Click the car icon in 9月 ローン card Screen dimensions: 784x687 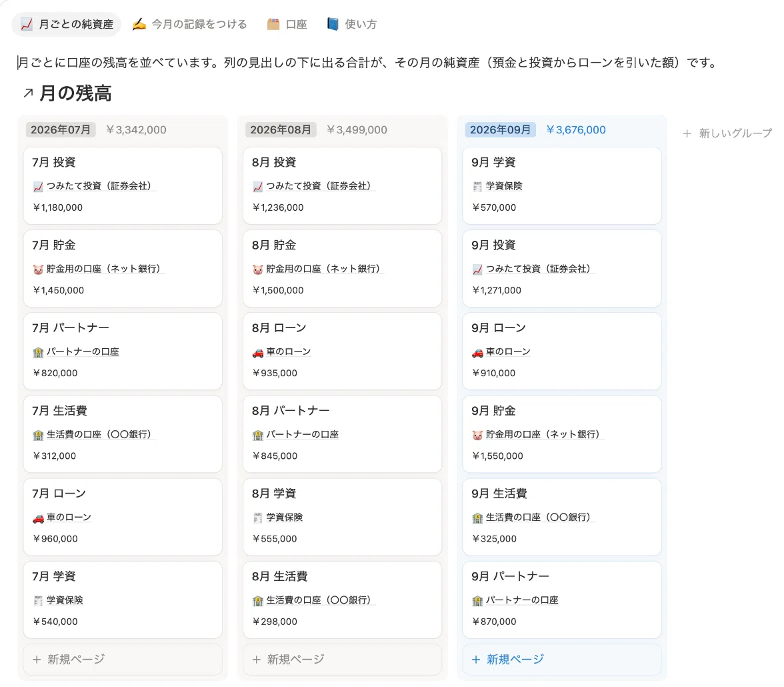pyautogui.click(x=477, y=352)
